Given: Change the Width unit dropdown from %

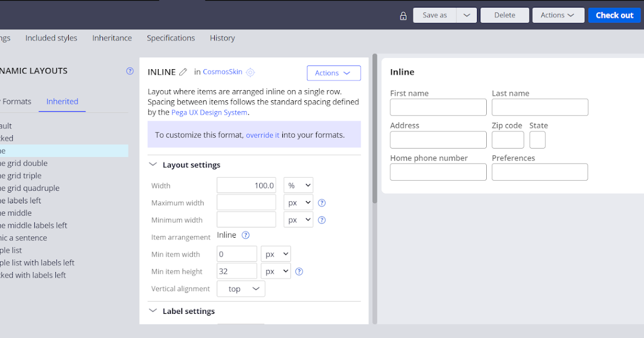Looking at the screenshot, I should click(298, 185).
